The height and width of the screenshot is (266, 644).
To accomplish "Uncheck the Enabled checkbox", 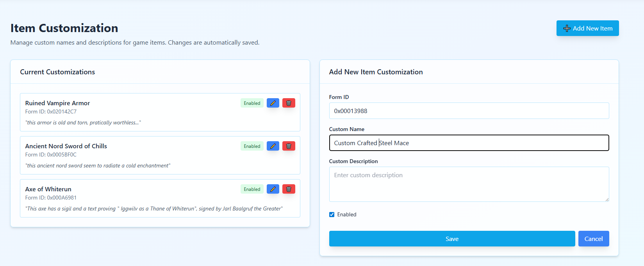I will [332, 215].
